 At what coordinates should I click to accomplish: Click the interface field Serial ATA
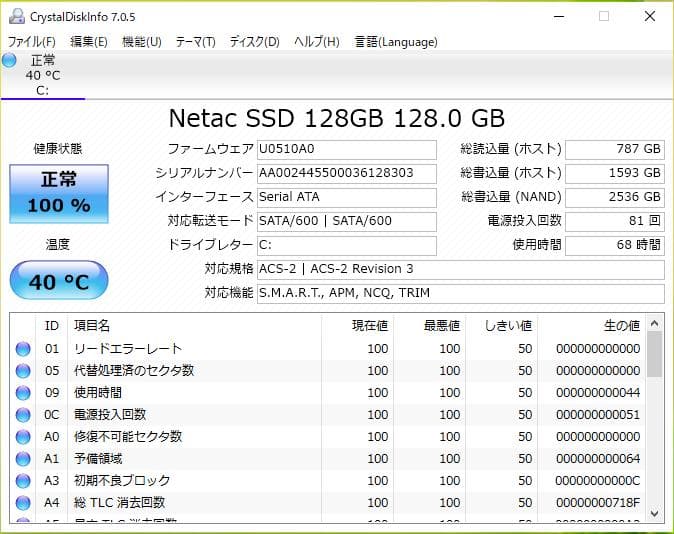click(x=347, y=197)
